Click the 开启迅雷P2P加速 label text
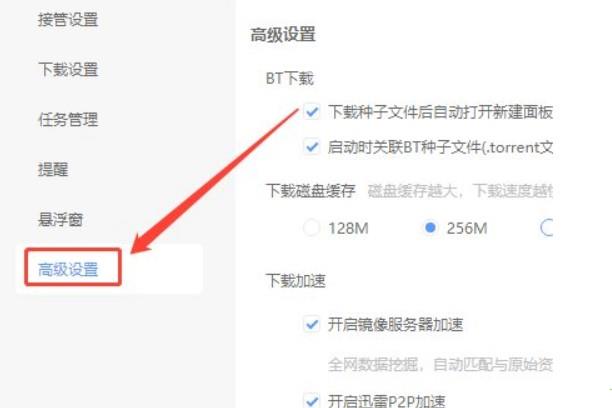Image resolution: width=612 pixels, height=408 pixels. 386,401
